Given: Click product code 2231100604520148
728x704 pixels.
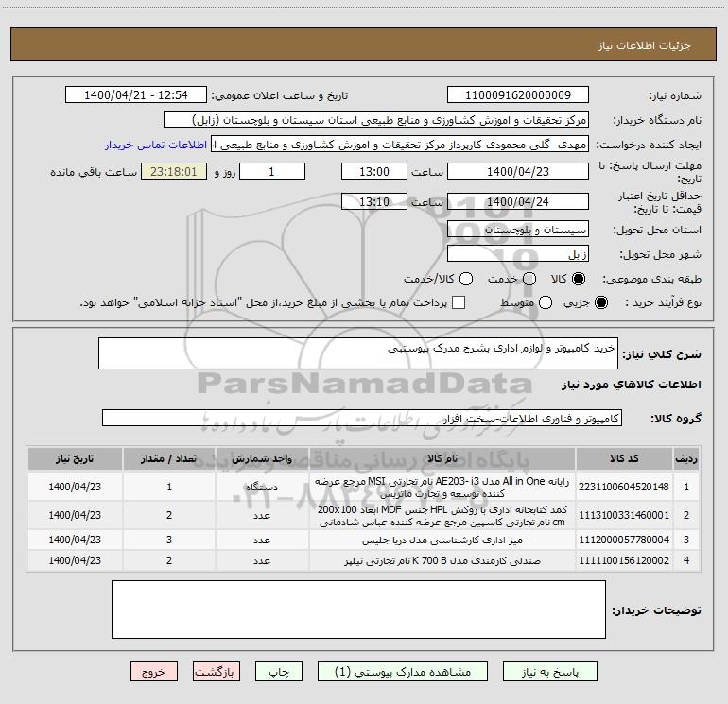Looking at the screenshot, I should (624, 487).
